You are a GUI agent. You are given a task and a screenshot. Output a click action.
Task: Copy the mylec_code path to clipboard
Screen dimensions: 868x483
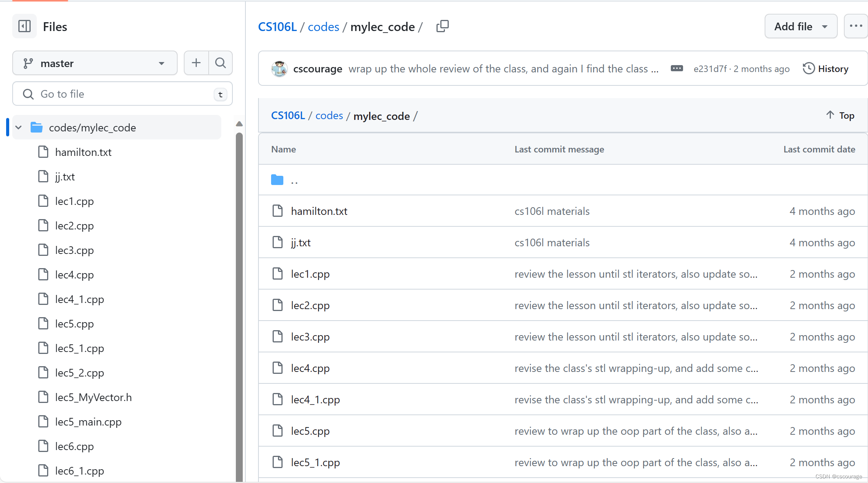coord(442,26)
